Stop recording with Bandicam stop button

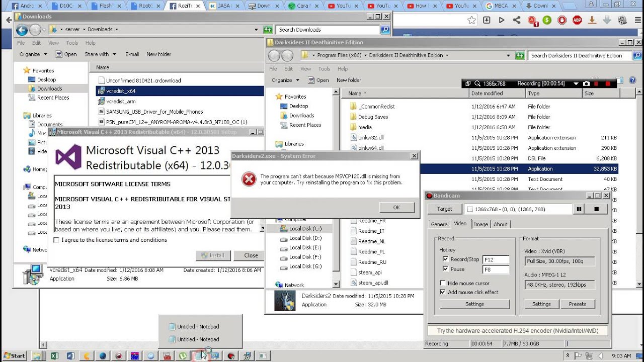(x=597, y=209)
